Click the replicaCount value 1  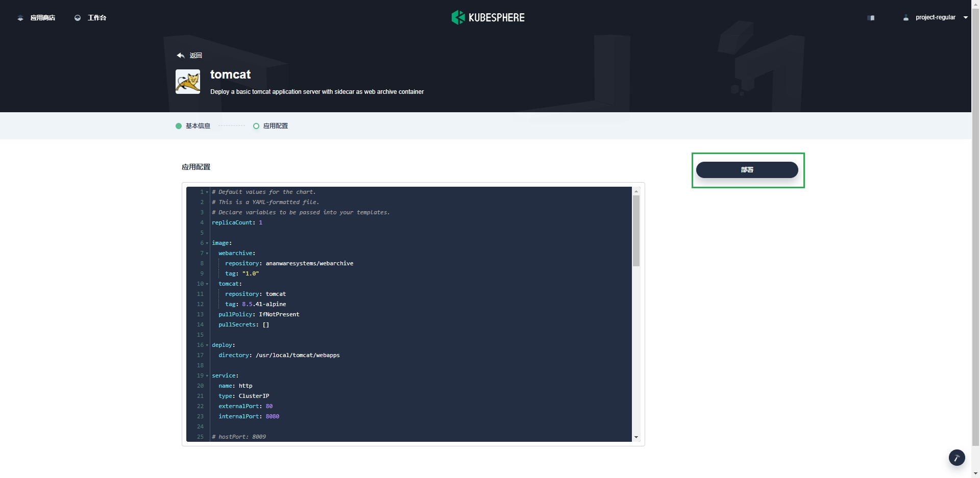point(260,222)
